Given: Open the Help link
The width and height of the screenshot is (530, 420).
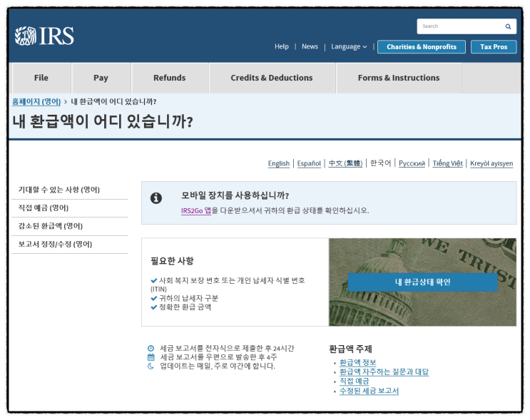Looking at the screenshot, I should click(x=282, y=46).
